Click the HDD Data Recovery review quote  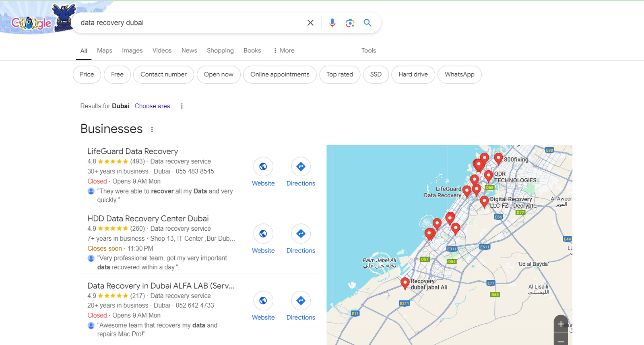[162, 263]
